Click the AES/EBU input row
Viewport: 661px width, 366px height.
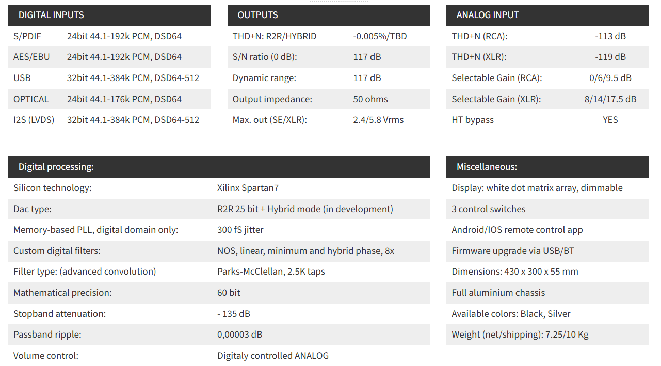coord(109,57)
